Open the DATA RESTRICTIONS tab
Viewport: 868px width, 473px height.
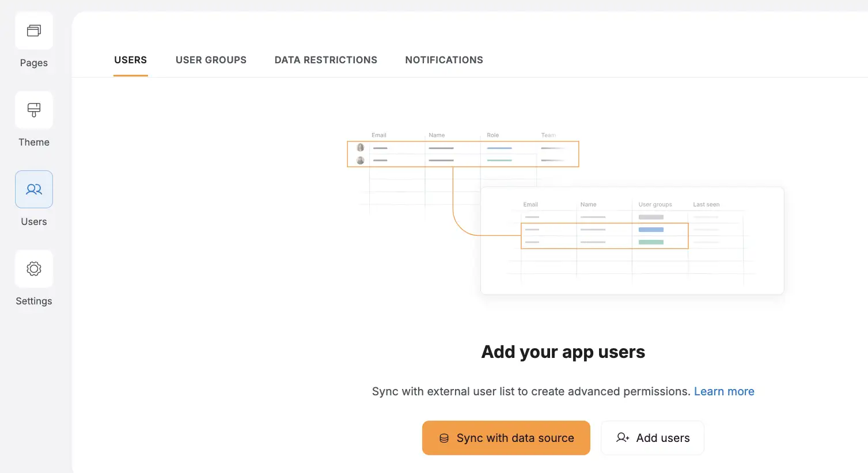tap(326, 60)
